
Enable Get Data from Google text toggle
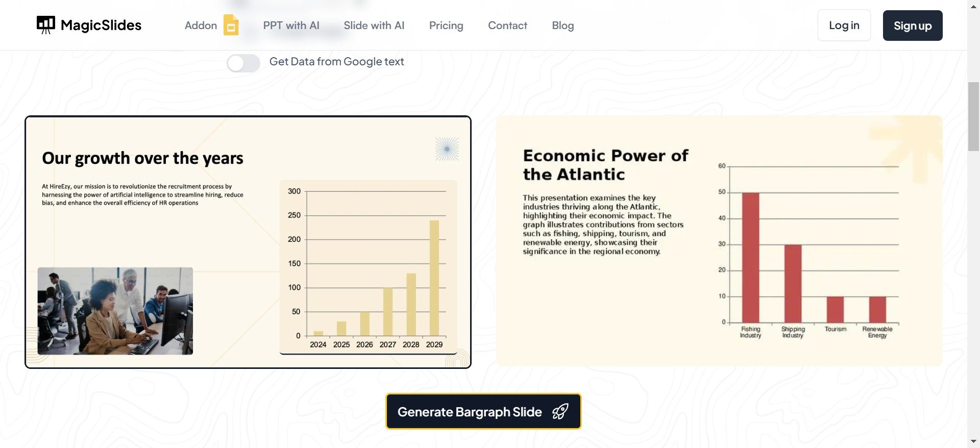(x=243, y=63)
